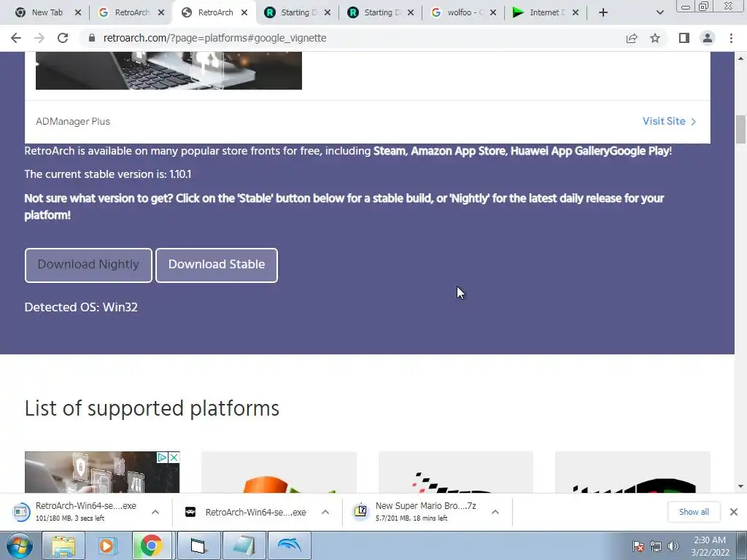Click the AdChoices icon on platform ad
Viewport: 747px width, 560px height.
tap(163, 458)
